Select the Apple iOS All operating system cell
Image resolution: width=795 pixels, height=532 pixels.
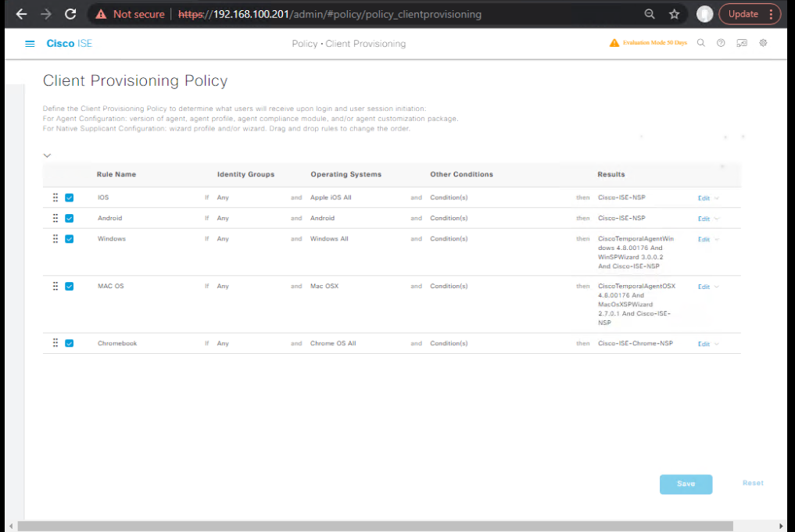331,198
